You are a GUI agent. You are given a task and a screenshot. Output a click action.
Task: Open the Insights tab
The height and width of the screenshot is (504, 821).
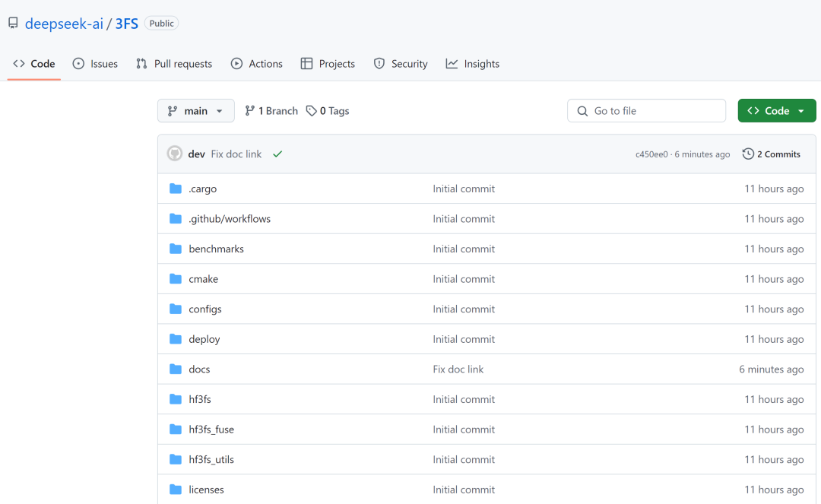pos(472,64)
